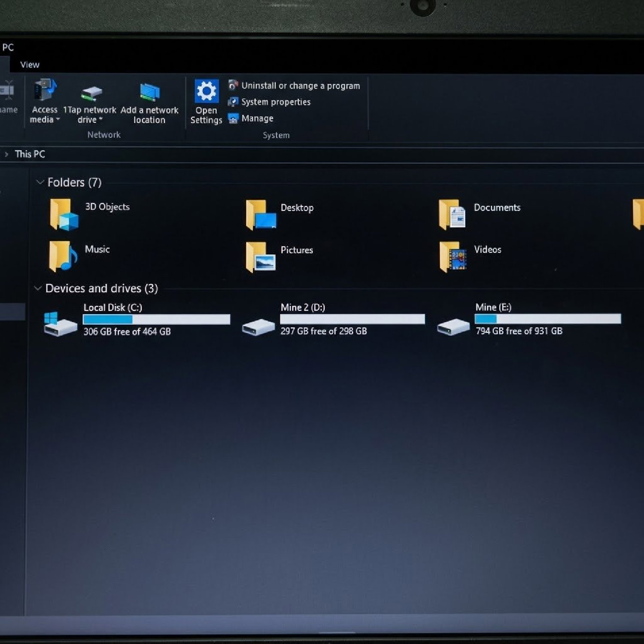Click the '297 GB free of 298 GB' text
This screenshot has height=644, width=644.
click(324, 331)
